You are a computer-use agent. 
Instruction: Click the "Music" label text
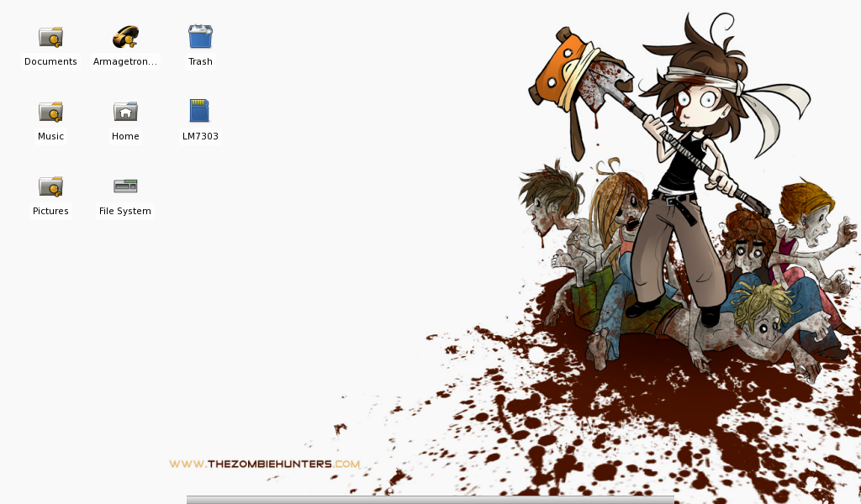point(50,136)
